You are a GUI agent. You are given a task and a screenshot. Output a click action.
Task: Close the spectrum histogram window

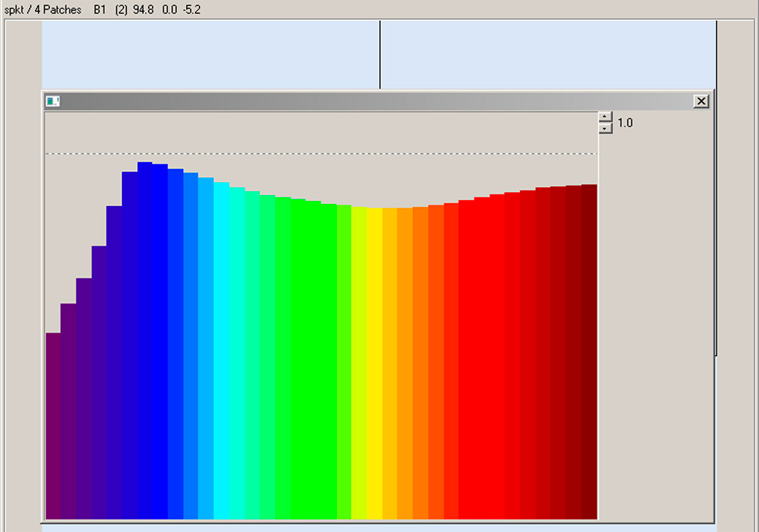(701, 101)
